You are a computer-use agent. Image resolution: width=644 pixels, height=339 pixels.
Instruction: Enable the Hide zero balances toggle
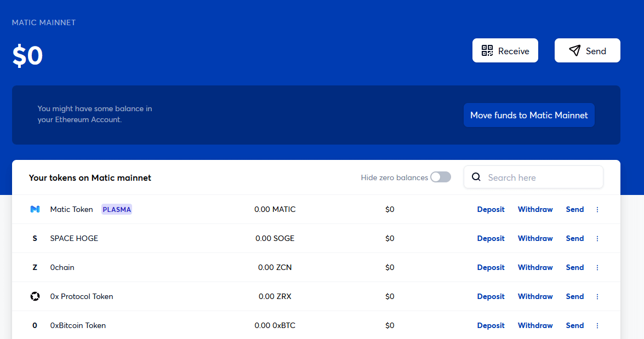440,177
